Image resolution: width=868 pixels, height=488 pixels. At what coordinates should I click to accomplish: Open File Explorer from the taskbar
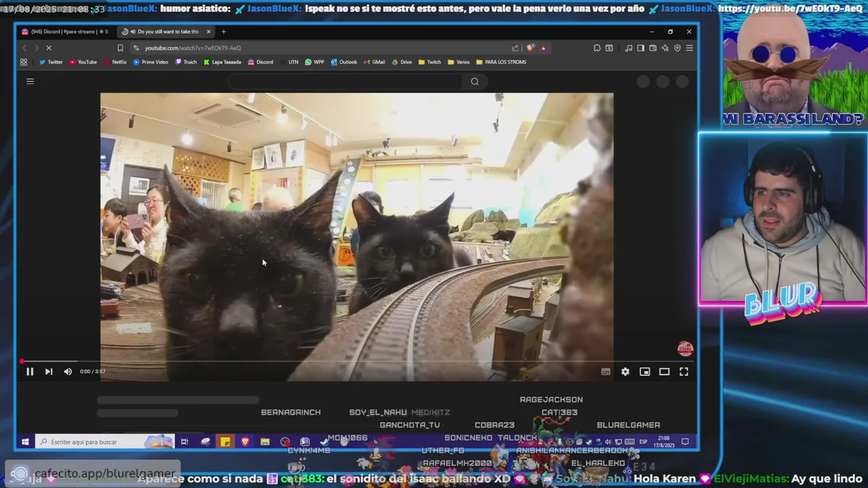(265, 442)
